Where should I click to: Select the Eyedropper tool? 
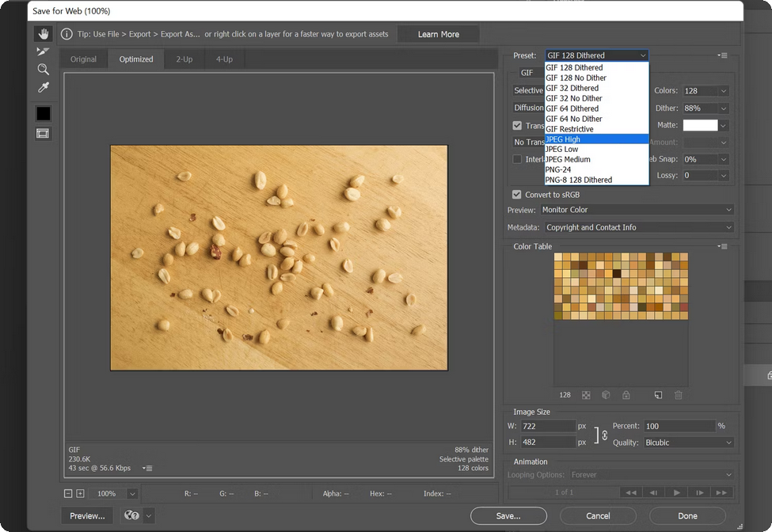(43, 87)
